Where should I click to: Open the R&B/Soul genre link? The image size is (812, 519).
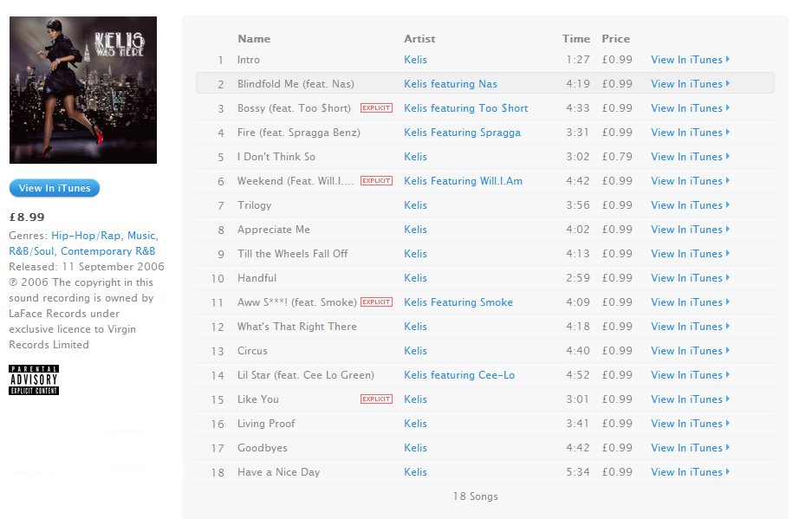[x=31, y=251]
